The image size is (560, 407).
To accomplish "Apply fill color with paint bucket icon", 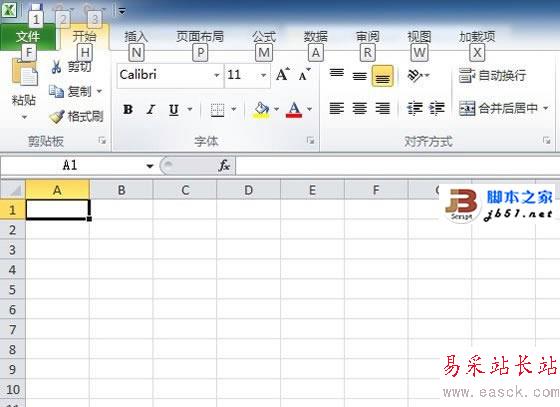I will [x=262, y=110].
